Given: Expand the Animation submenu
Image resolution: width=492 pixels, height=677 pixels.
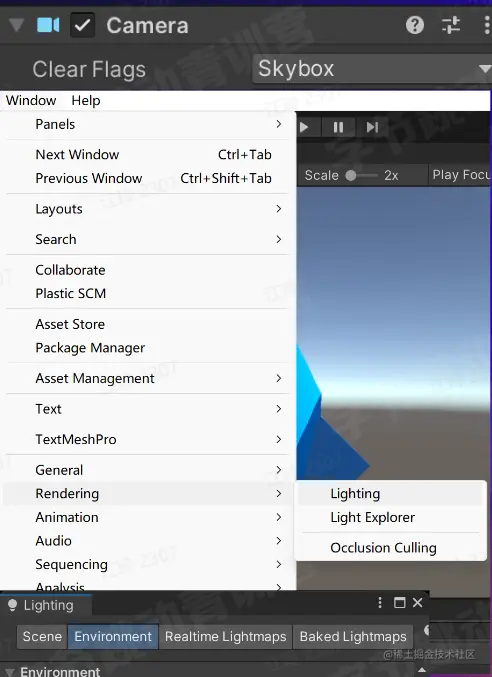Looking at the screenshot, I should tap(148, 517).
